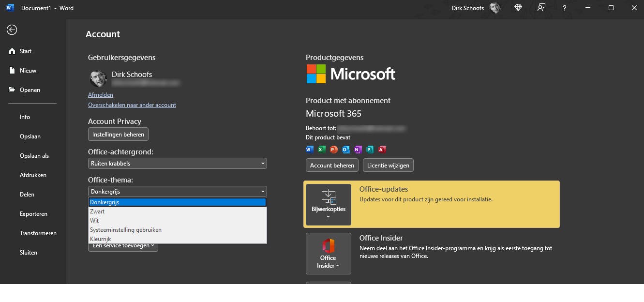Open the Exporteren page
644x302 pixels.
pos(33,214)
